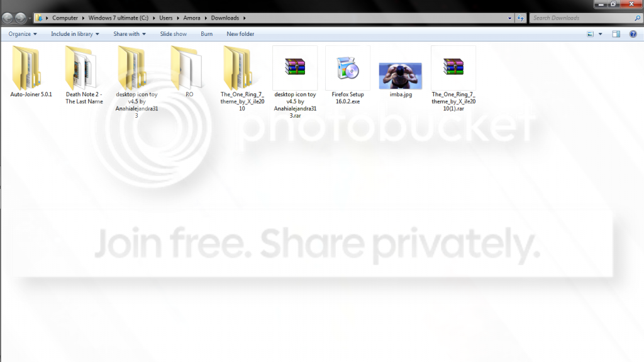Open the Share with menu
The width and height of the screenshot is (644, 362).
pos(130,34)
